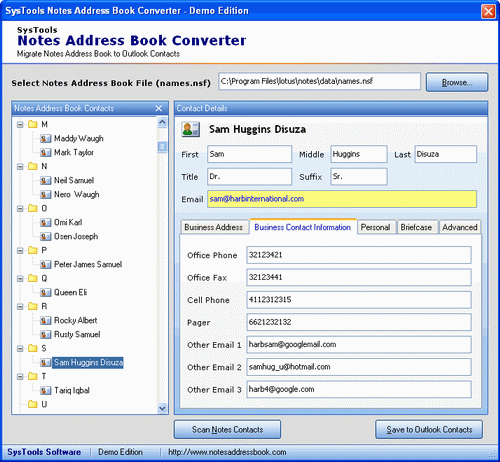Open the notesaddressbook.com link in status bar

click(x=227, y=452)
